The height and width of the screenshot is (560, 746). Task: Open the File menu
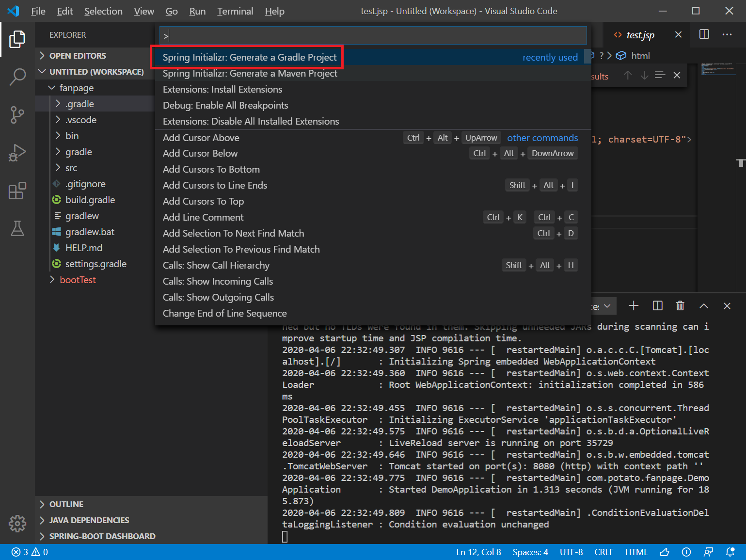pyautogui.click(x=38, y=11)
